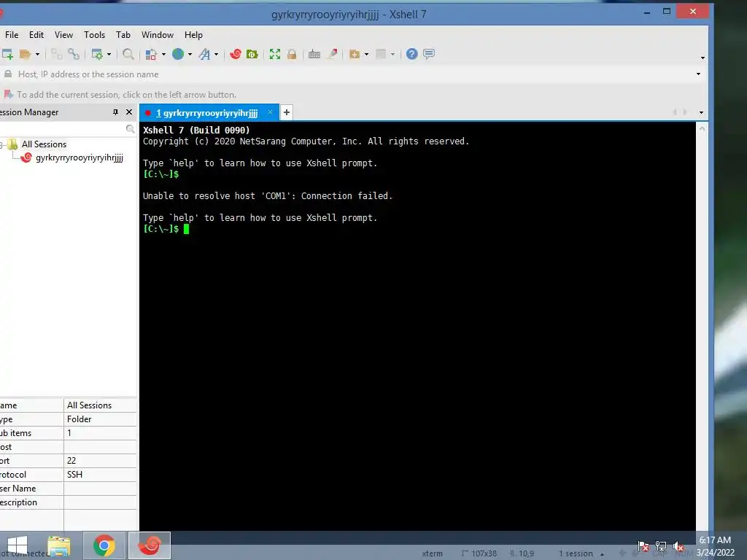Launch Xmanager via the red swirl icon
This screenshot has height=560, width=747.
click(236, 54)
